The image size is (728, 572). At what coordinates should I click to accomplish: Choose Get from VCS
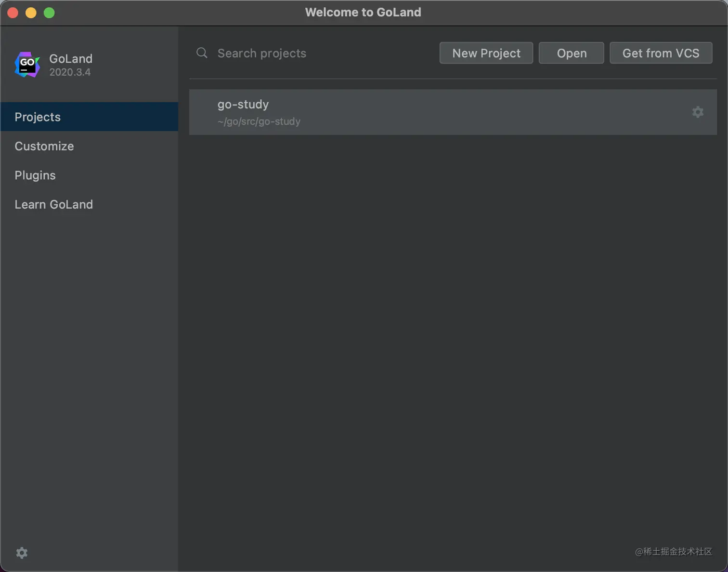coord(661,53)
